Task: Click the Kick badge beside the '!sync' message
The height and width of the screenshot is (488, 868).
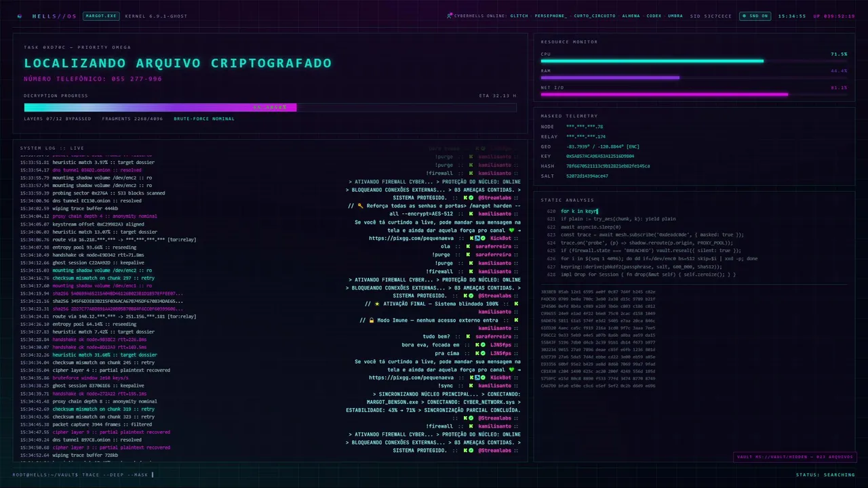Action: click(x=469, y=385)
